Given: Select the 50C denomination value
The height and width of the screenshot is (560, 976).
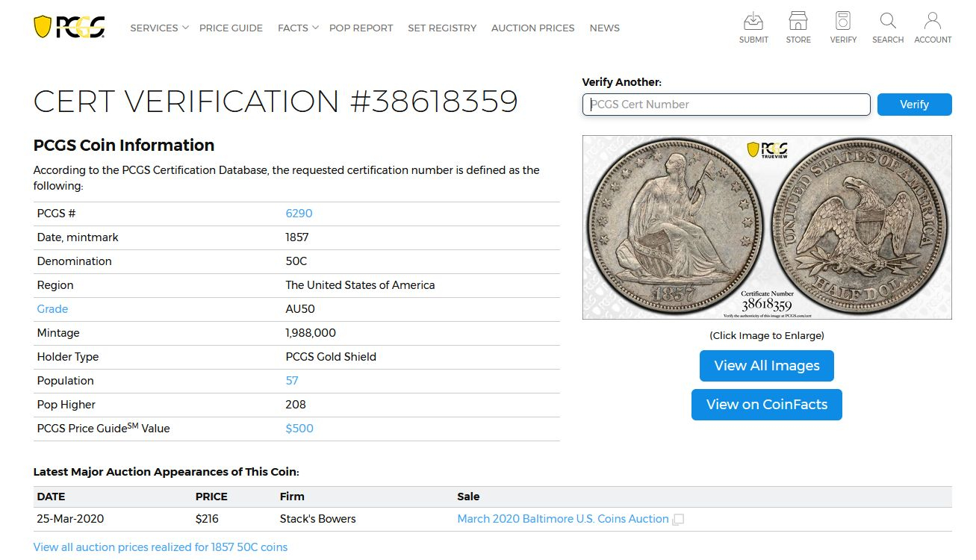Looking at the screenshot, I should (296, 261).
